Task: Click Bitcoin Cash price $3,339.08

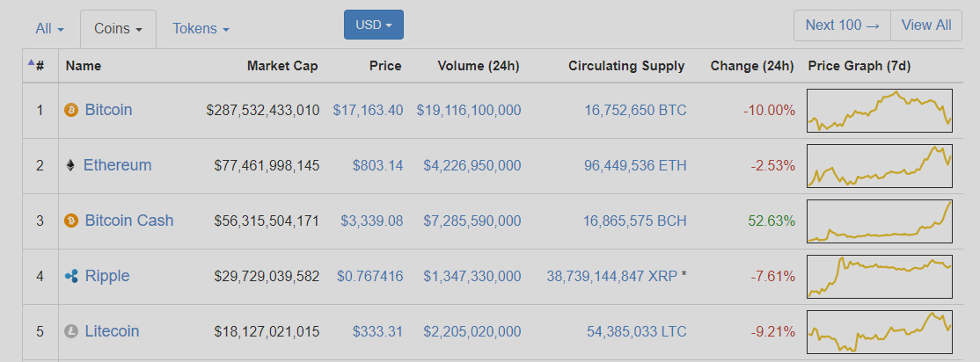Action: point(372,221)
